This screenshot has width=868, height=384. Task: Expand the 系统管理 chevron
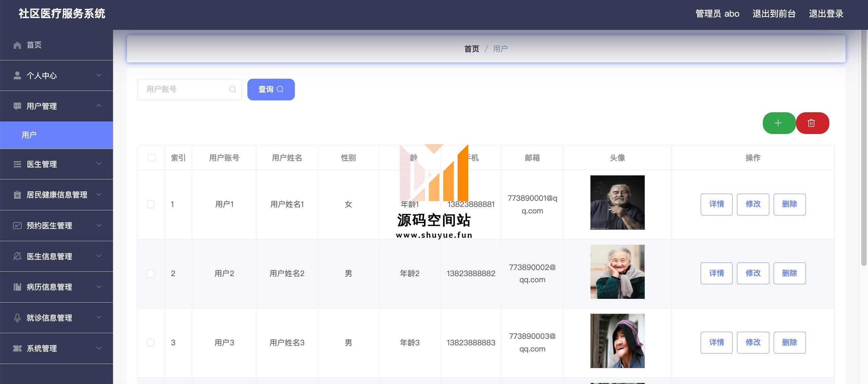point(99,348)
